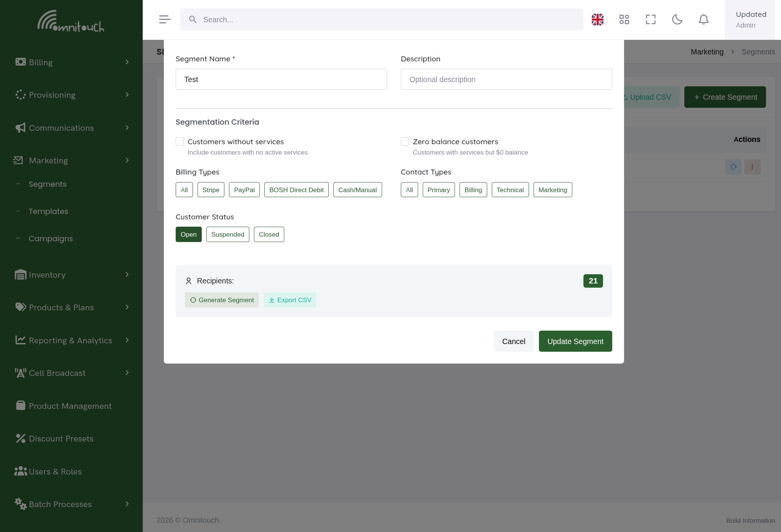Toggle the Cash/Manual billing type
The height and width of the screenshot is (532, 781).
[x=358, y=190]
